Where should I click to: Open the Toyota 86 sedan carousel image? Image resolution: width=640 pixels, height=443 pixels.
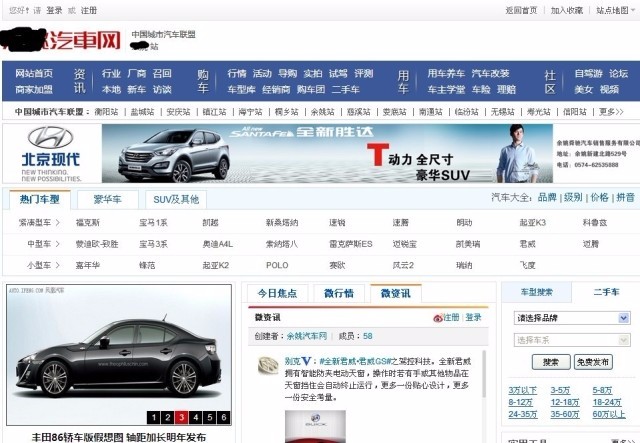click(119, 354)
